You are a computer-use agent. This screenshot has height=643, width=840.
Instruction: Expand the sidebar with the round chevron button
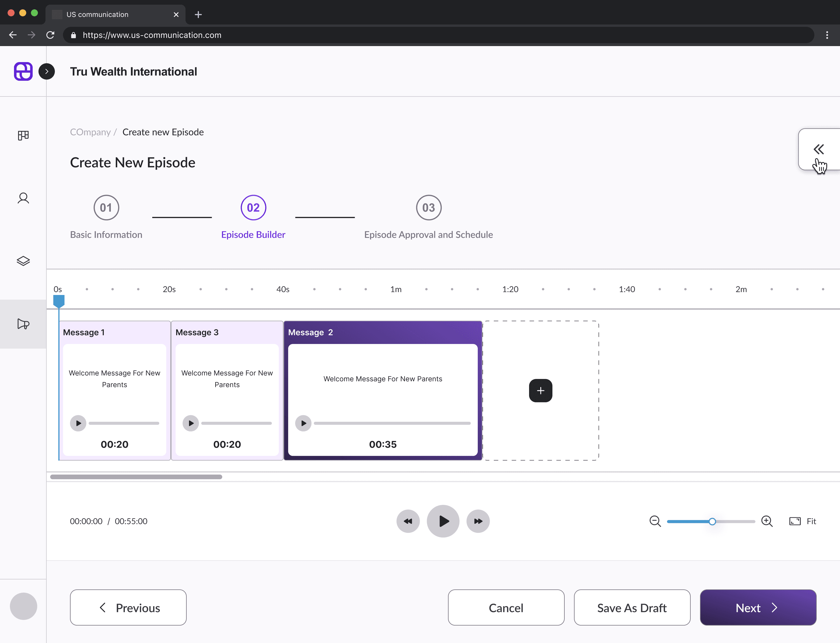tap(47, 72)
